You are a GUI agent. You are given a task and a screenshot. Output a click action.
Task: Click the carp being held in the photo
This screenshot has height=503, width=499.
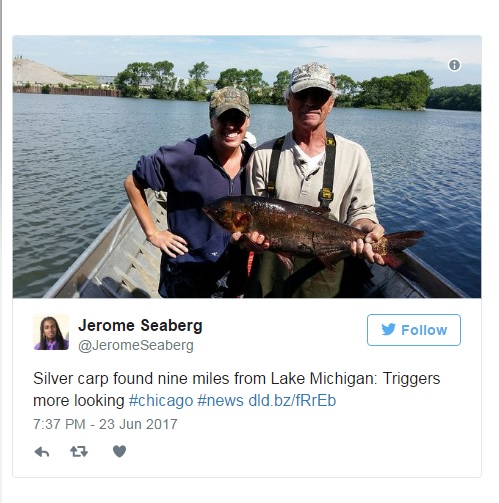tap(313, 228)
